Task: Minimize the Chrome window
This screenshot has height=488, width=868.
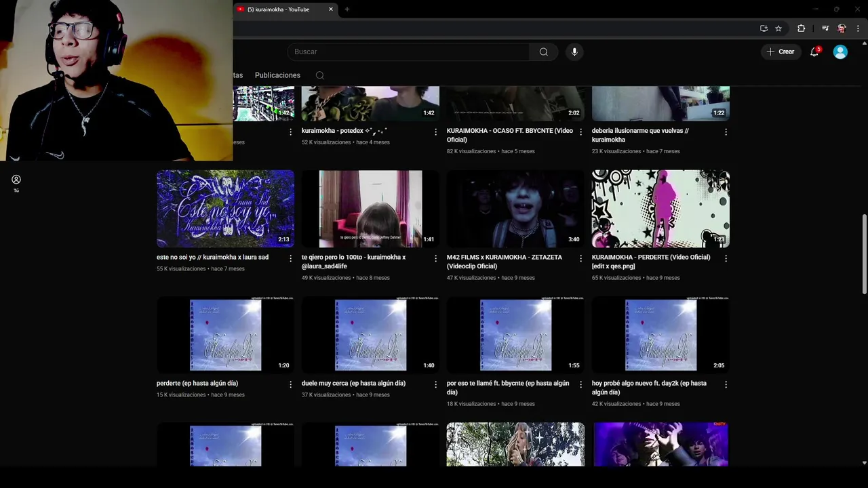Action: coord(816,9)
